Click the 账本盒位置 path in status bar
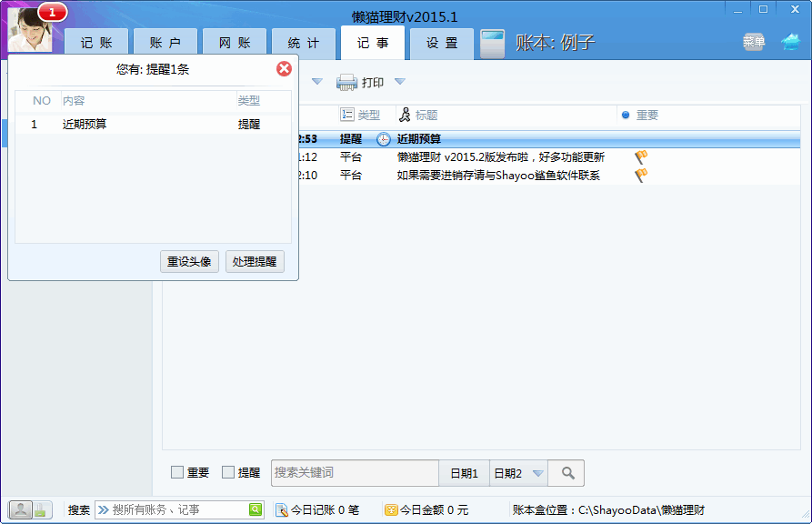Screen dimensions: 812x524 click(608, 510)
